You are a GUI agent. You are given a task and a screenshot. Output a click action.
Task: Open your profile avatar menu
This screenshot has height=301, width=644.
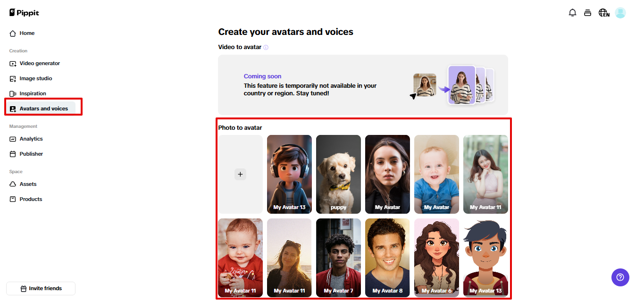[620, 13]
